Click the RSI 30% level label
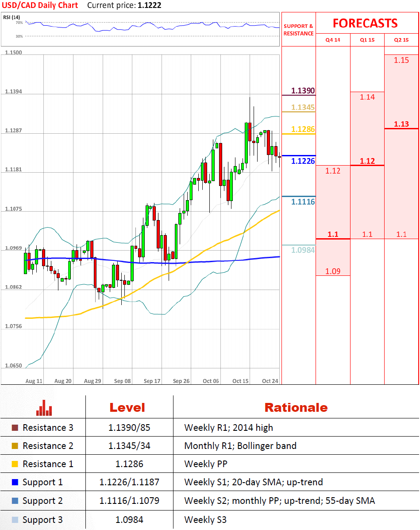 point(19,36)
